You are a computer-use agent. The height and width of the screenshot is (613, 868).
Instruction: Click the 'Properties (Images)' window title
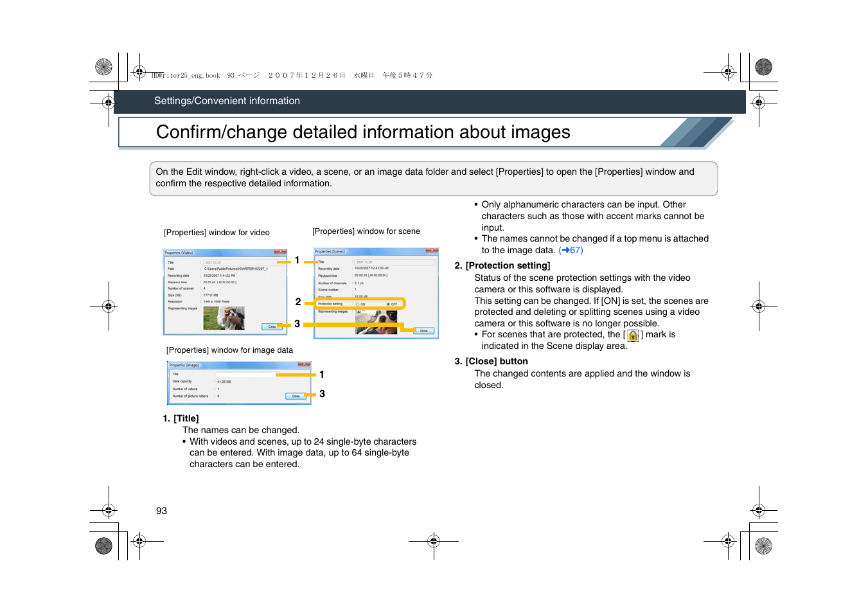tap(184, 365)
